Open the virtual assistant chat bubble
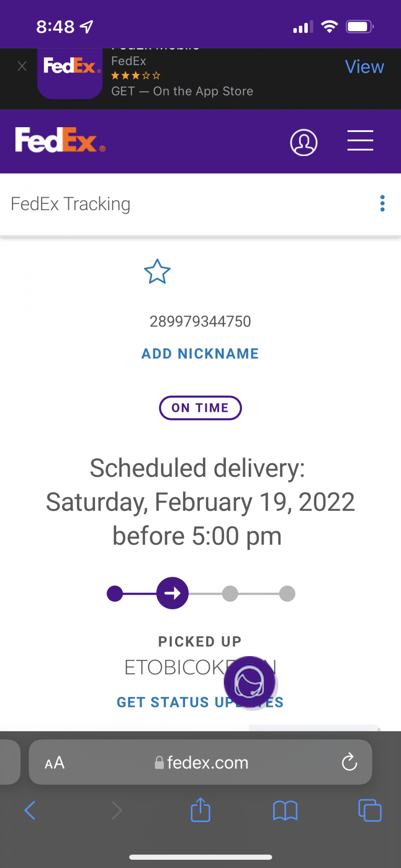The height and width of the screenshot is (868, 401). pos(250,682)
